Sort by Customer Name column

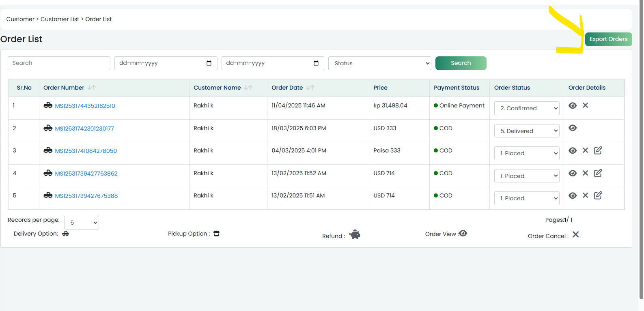(248, 88)
